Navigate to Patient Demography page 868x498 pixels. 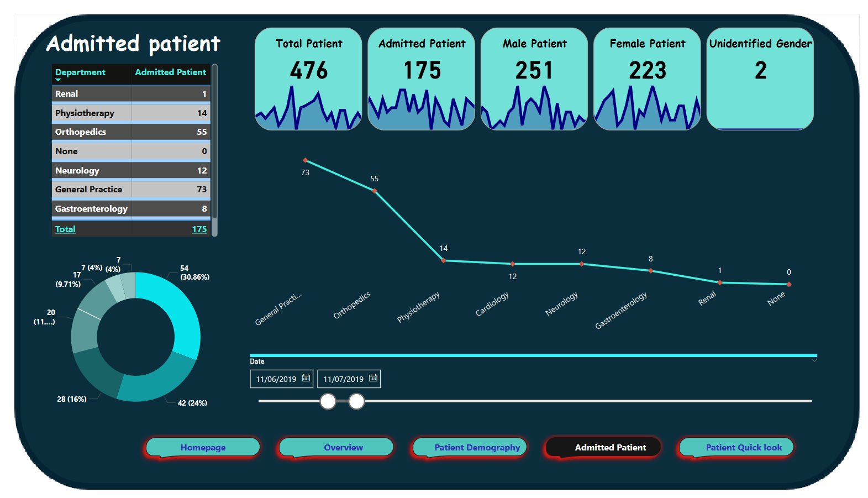[x=470, y=447]
